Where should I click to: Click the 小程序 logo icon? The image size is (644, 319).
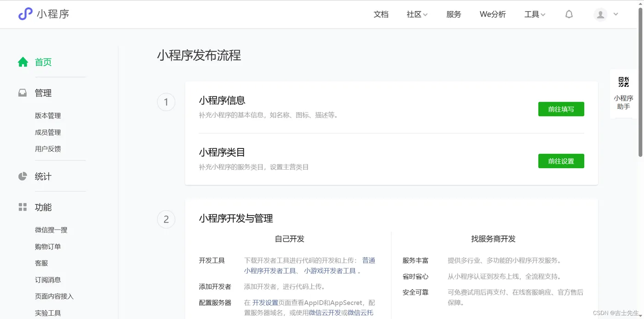[25, 14]
